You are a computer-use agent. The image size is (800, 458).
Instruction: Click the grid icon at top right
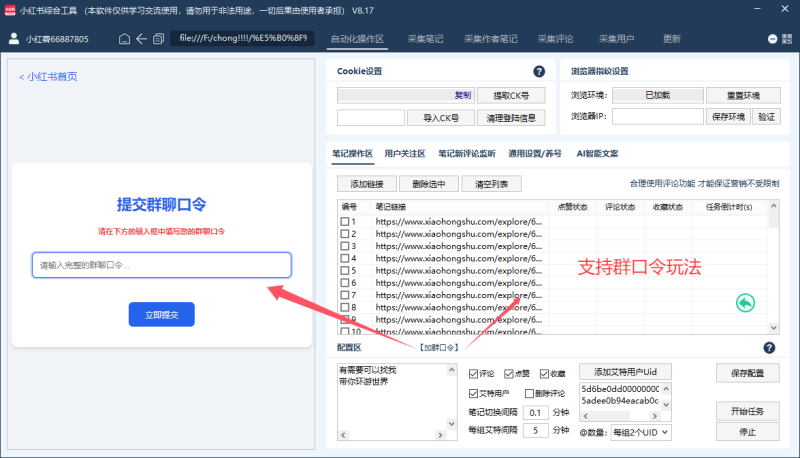[787, 39]
